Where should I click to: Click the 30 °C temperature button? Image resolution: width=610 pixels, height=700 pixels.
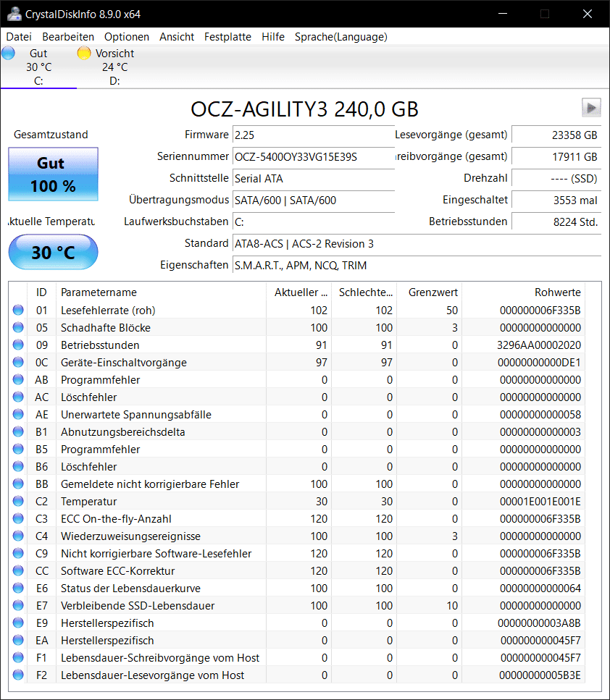(53, 252)
